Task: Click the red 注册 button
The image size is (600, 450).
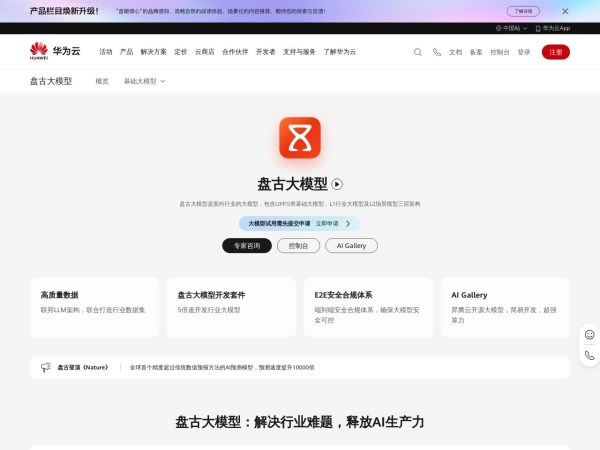Action: pyautogui.click(x=555, y=52)
